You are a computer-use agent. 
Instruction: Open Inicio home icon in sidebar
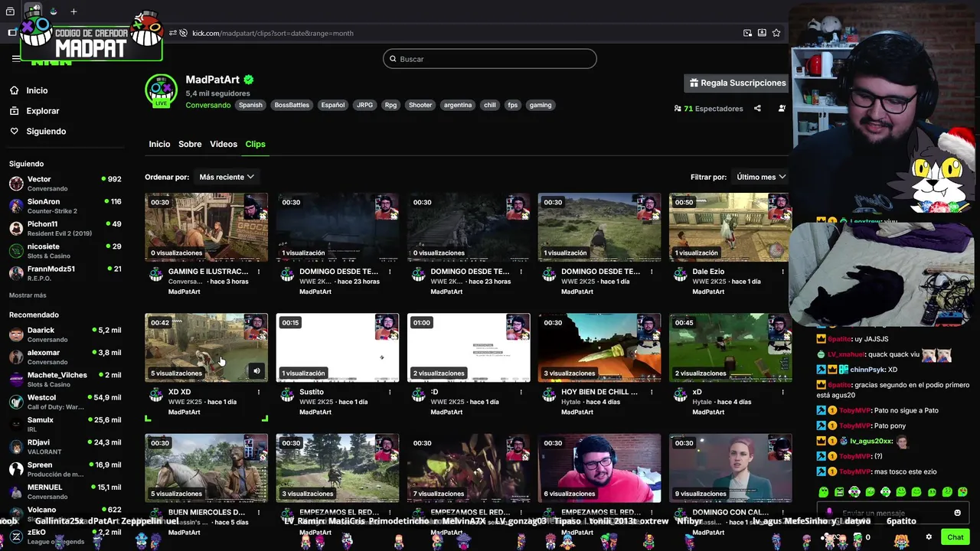tap(14, 90)
